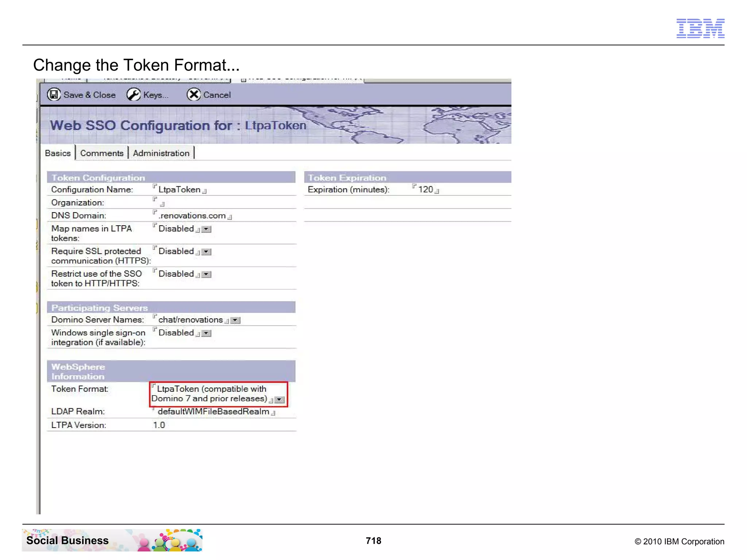747x560 pixels.
Task: Open Domino Server Names dropdown arrow
Action: [236, 320]
